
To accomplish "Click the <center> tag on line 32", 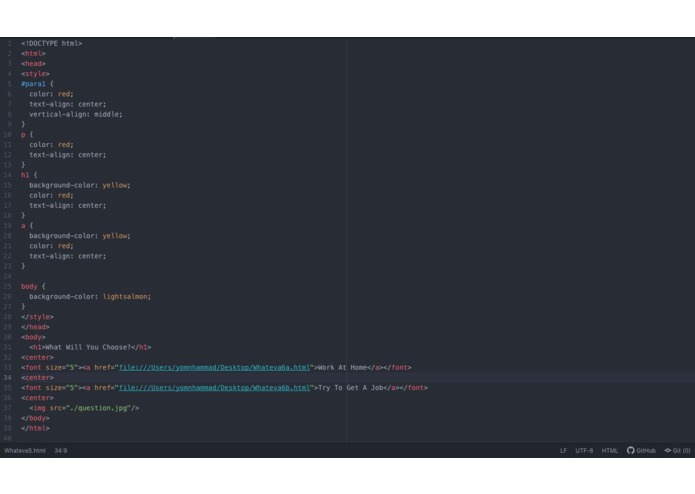I will [37, 358].
